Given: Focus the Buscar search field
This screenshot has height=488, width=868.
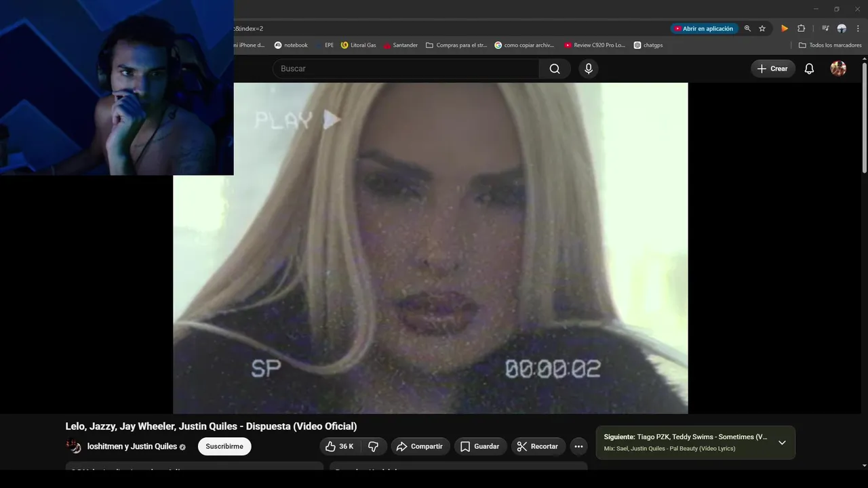Looking at the screenshot, I should pos(406,68).
